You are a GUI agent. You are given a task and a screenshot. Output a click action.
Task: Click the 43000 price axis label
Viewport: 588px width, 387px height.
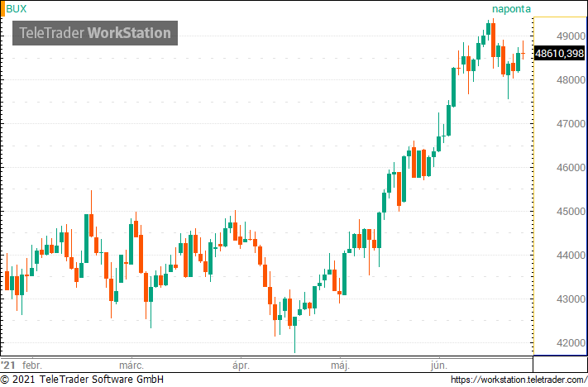[571, 299]
